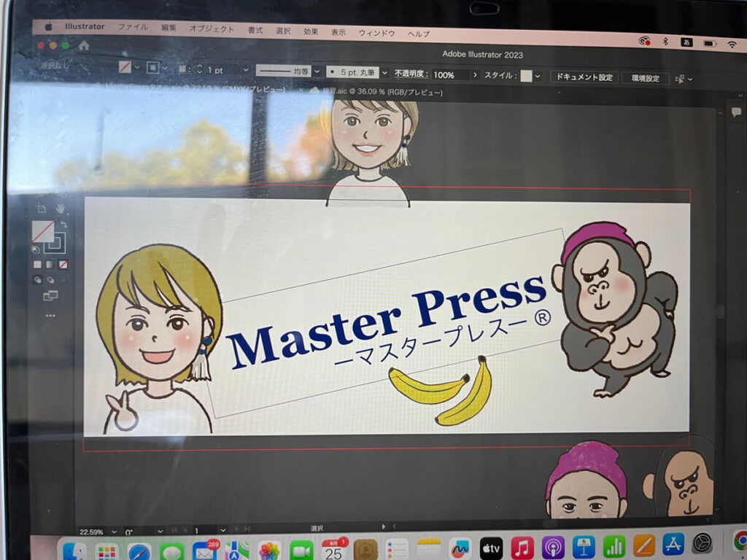The image size is (747, 560).
Task: Open the ファイル menu
Action: point(133,27)
